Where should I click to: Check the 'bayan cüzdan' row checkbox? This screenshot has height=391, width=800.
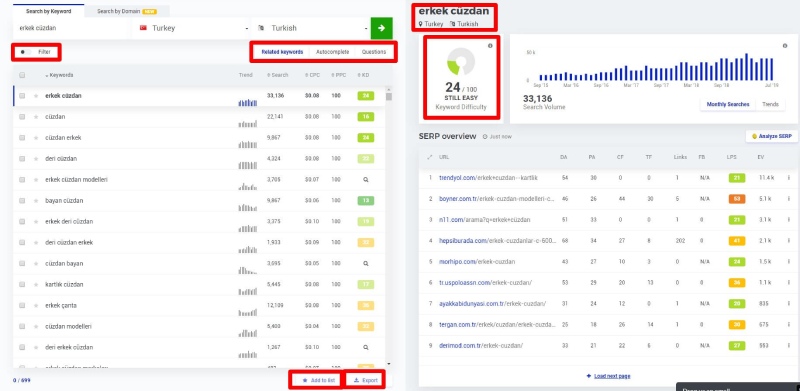coord(22,201)
